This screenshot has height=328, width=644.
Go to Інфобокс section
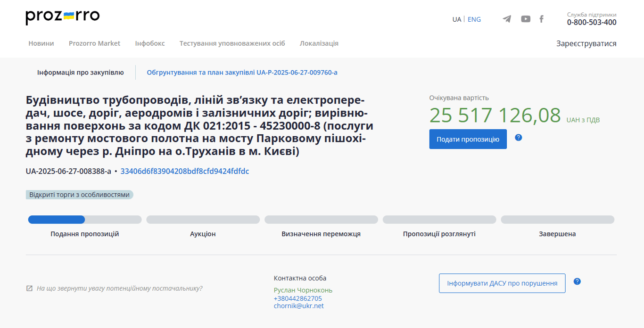149,43
